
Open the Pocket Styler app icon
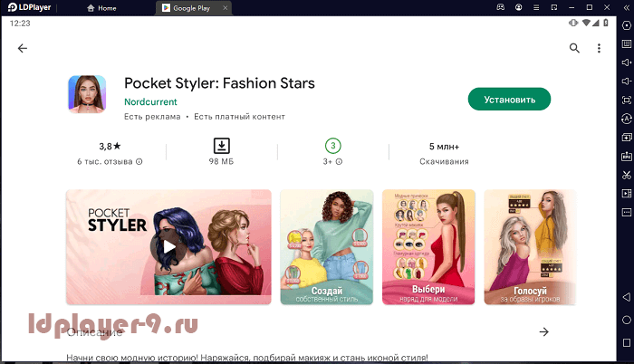(x=87, y=94)
